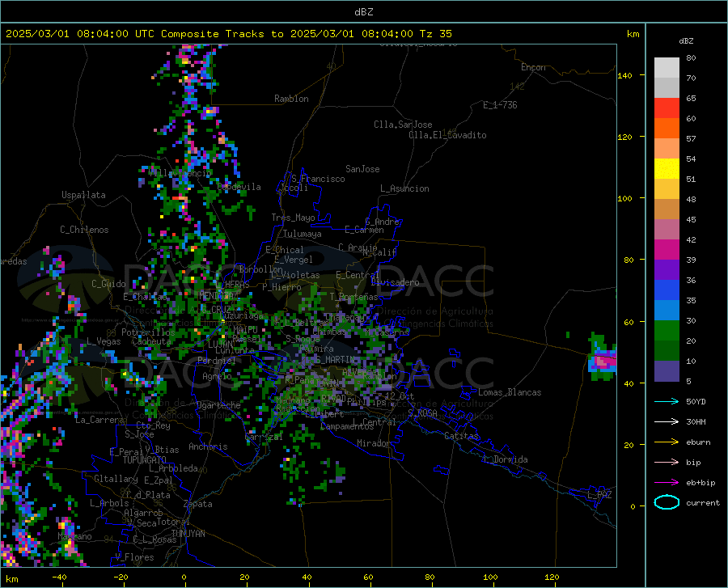Click the Divisadero location label

395,282
